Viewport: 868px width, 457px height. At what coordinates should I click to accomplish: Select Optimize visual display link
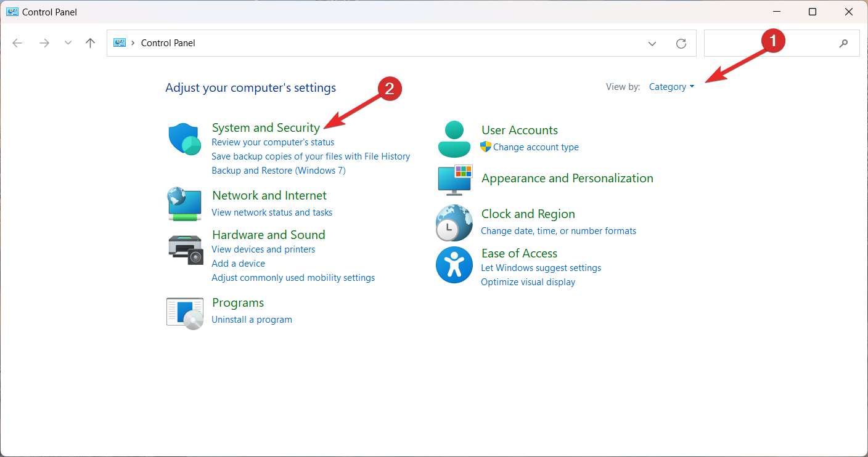coord(528,282)
